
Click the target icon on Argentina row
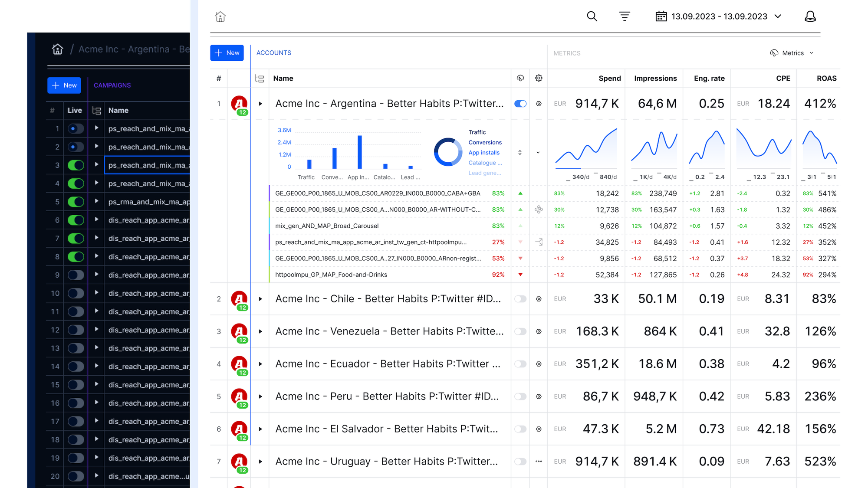[x=539, y=104]
